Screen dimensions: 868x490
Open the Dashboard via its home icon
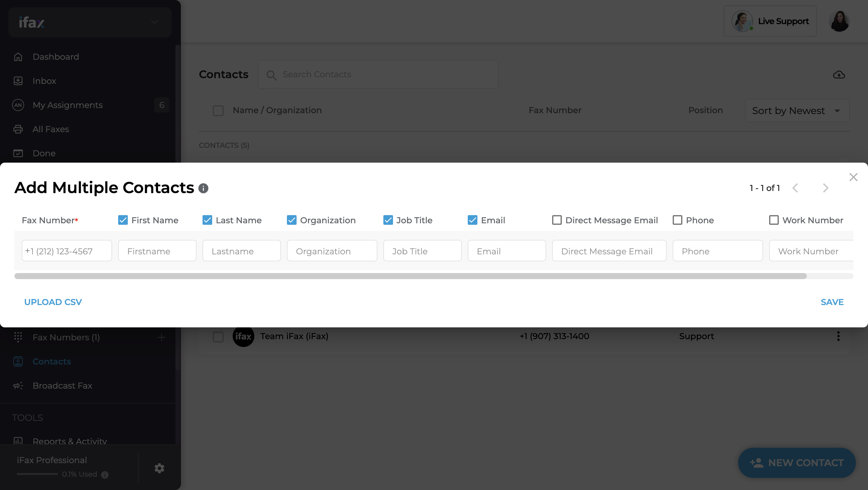point(18,57)
